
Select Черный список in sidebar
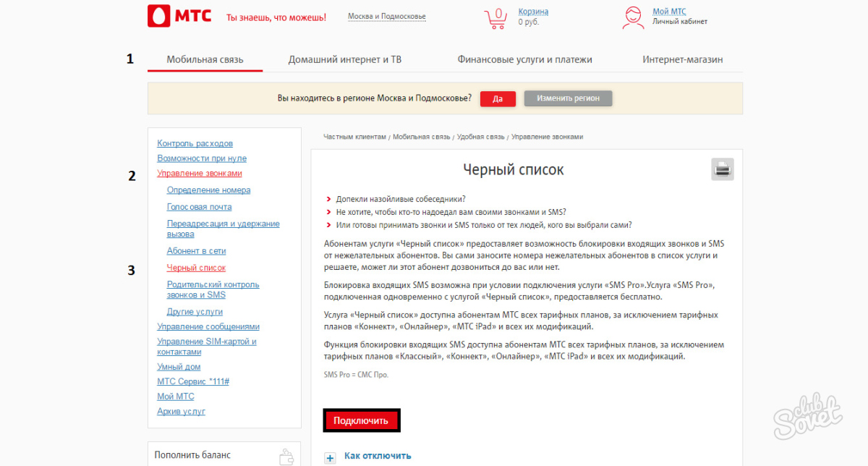(196, 267)
